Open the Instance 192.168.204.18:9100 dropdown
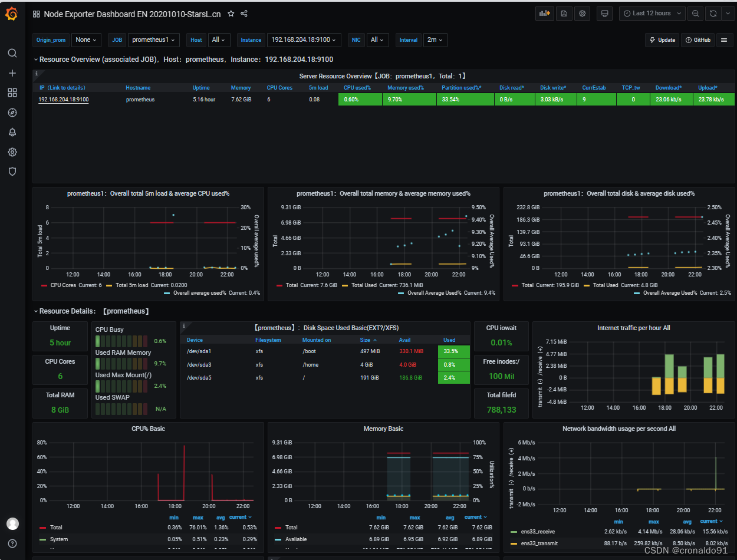The image size is (737, 560). tap(304, 40)
